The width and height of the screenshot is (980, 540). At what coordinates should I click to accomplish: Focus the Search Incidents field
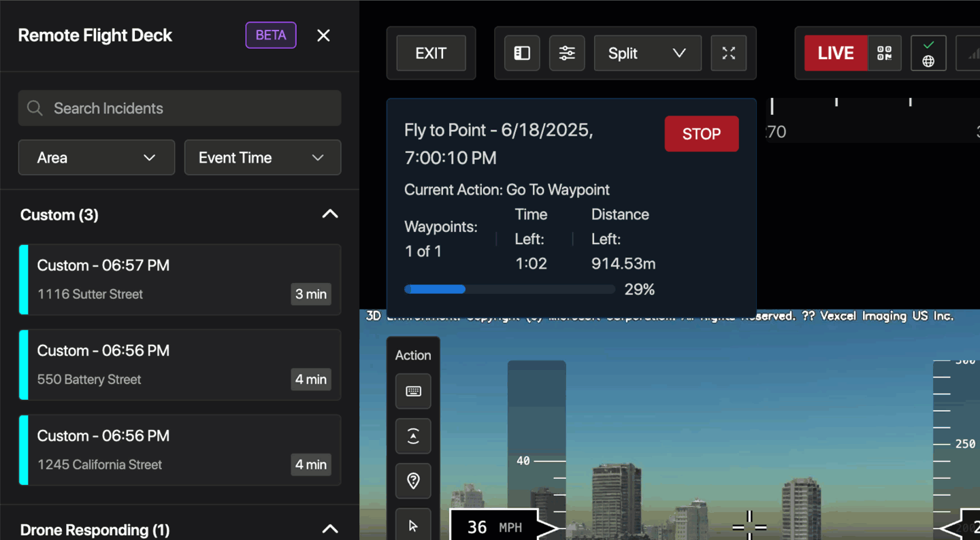[180, 108]
